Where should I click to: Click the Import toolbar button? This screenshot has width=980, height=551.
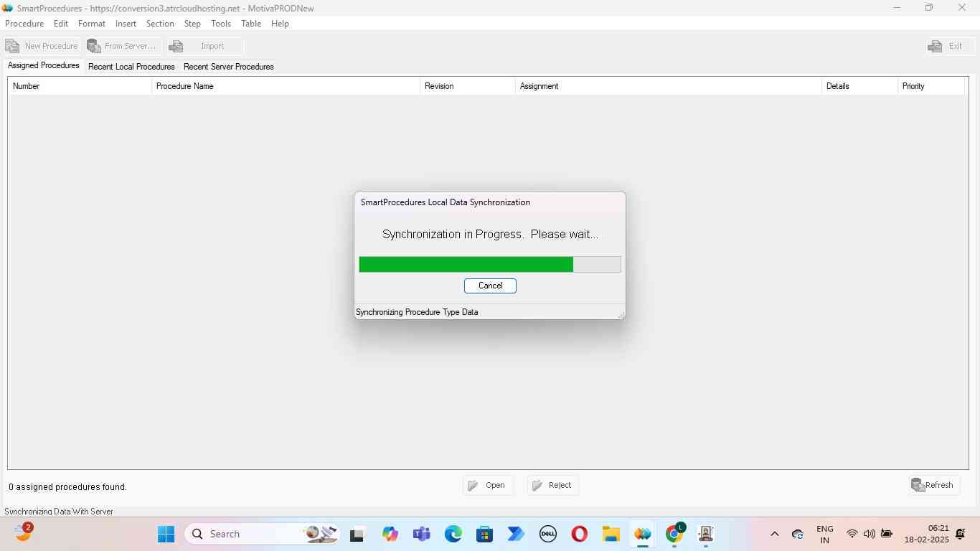(x=204, y=46)
